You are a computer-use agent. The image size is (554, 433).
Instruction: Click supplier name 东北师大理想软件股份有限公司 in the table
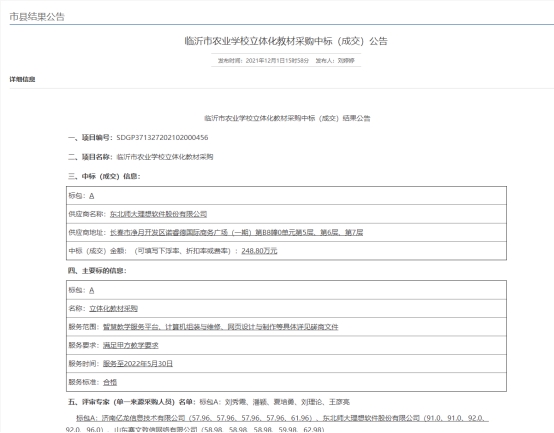(158, 214)
